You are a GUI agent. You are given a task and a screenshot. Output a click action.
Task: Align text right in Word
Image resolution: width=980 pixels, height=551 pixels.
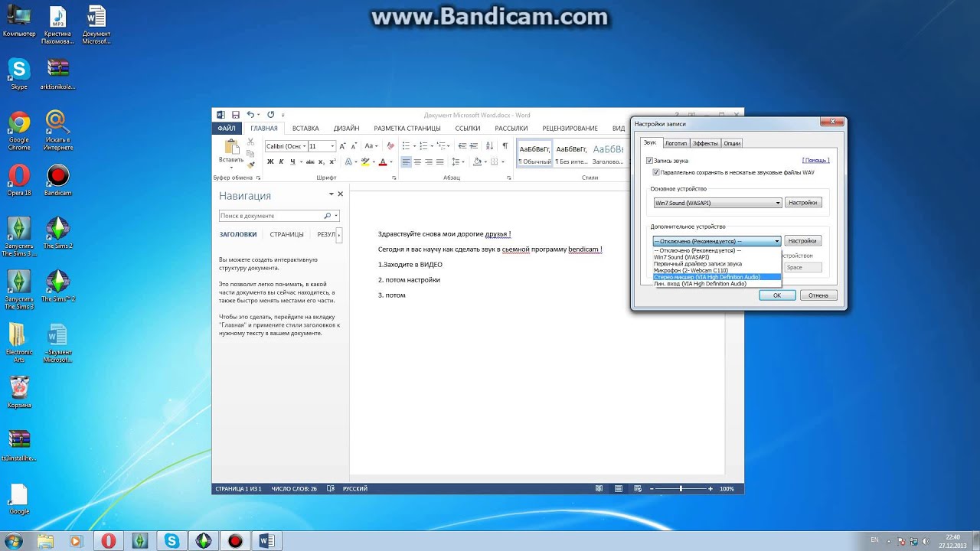429,162
